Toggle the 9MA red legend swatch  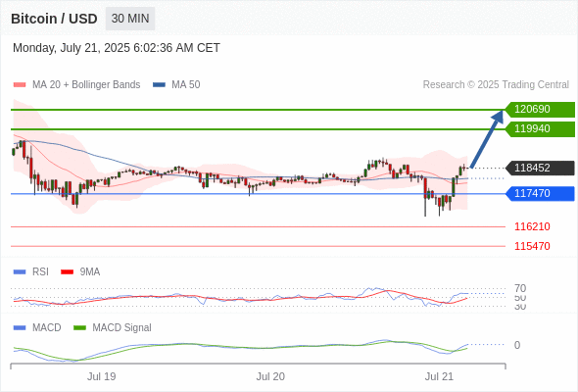click(x=67, y=271)
